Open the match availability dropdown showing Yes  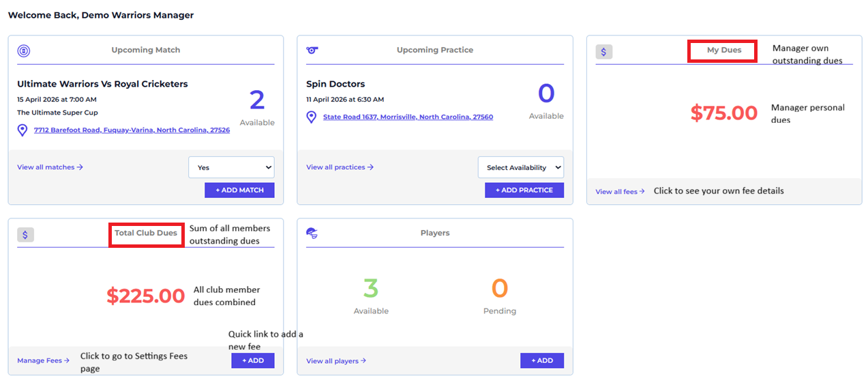[x=231, y=167]
